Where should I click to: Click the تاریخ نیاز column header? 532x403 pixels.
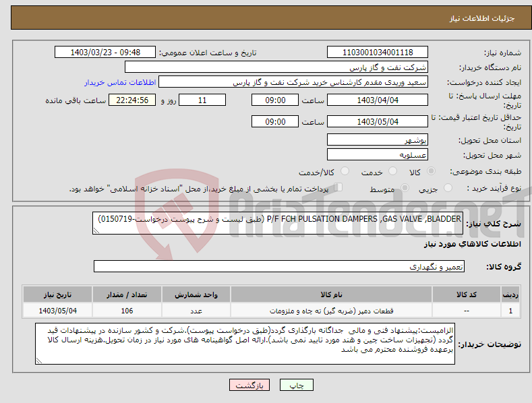click(x=58, y=294)
